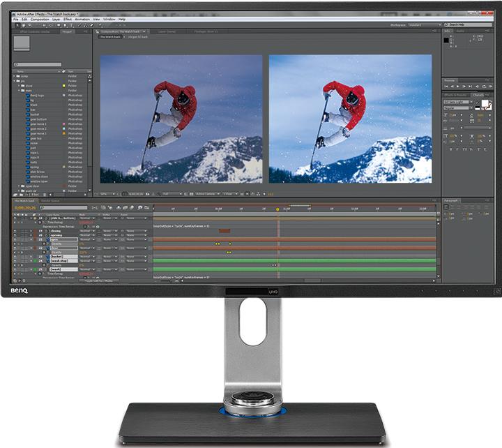
Task: Open the font style dropdown in Character
Action: (x=458, y=108)
